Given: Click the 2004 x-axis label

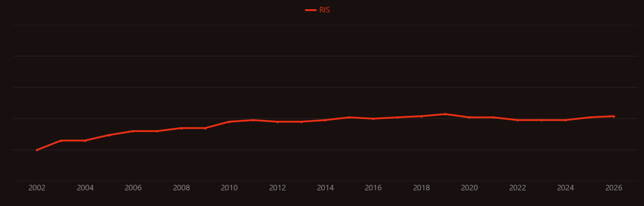Looking at the screenshot, I should 85,188.
